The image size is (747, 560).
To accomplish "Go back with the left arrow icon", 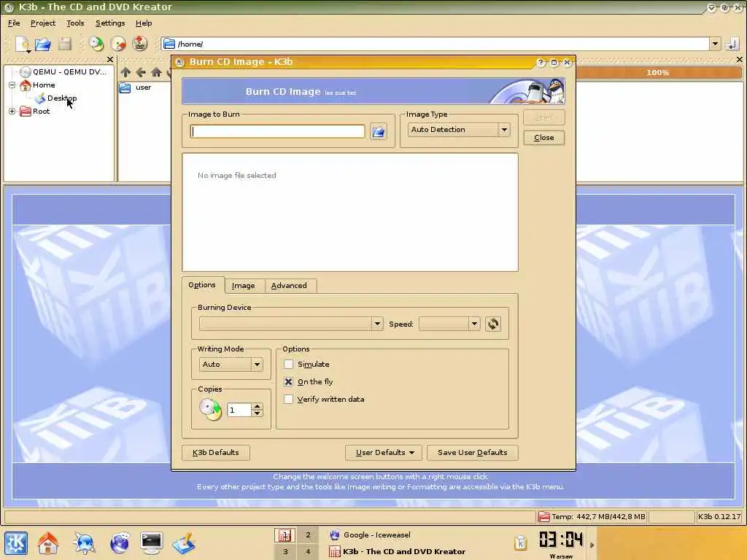I will pos(141,72).
